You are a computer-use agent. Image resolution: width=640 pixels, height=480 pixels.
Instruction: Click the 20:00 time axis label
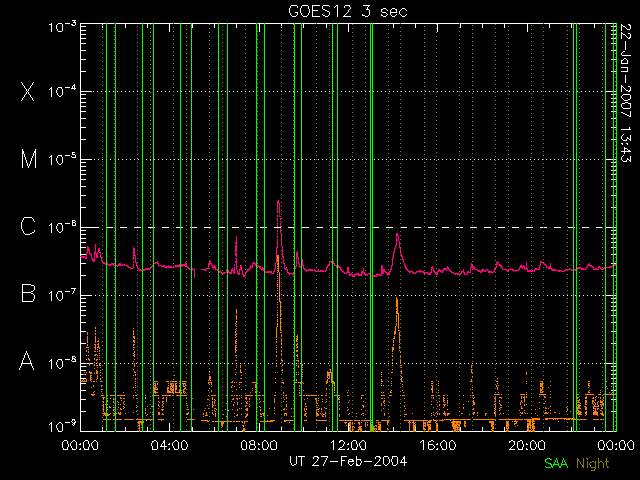tap(527, 444)
